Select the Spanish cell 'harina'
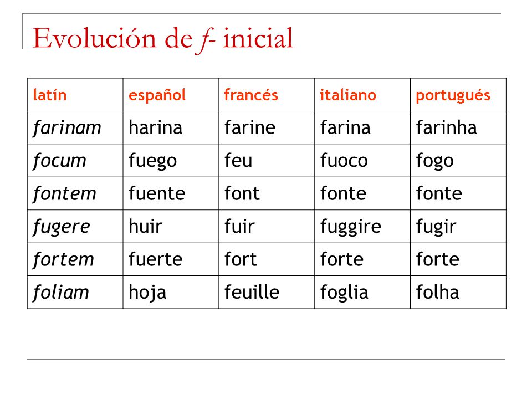532x399 pixels. pos(171,127)
